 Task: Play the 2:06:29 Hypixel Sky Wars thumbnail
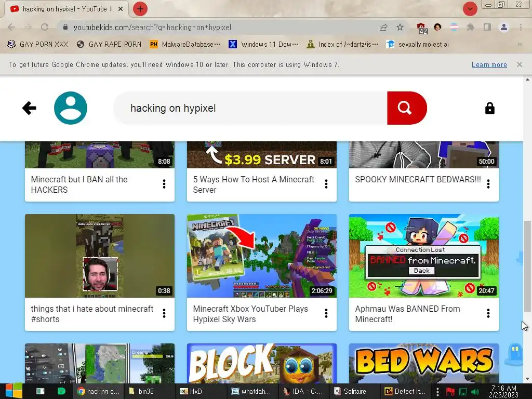click(262, 256)
